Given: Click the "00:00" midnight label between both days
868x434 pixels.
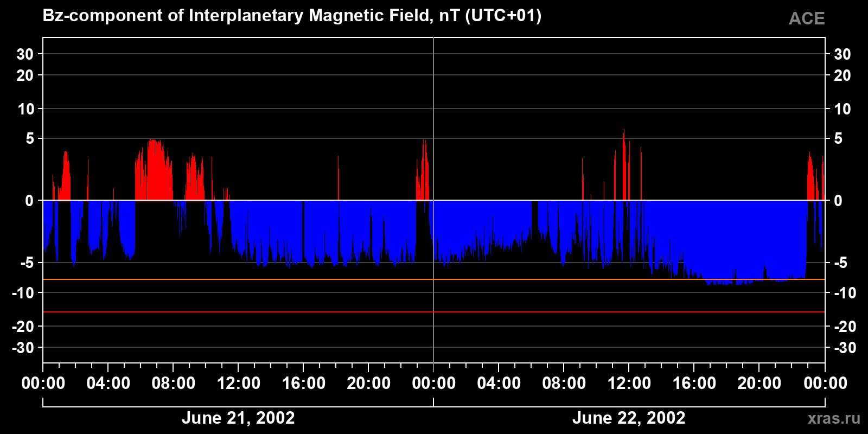Looking at the screenshot, I should 434,383.
